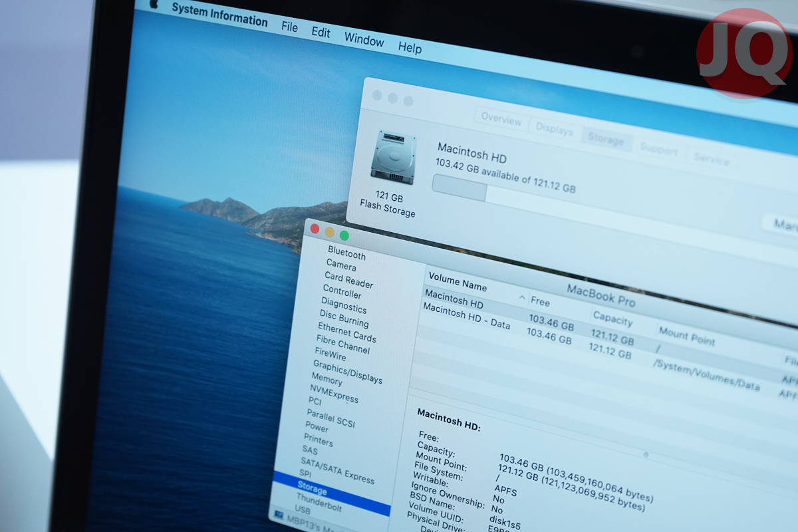Open the Help menu
Viewport: 798px width, 532px height.
pos(410,47)
